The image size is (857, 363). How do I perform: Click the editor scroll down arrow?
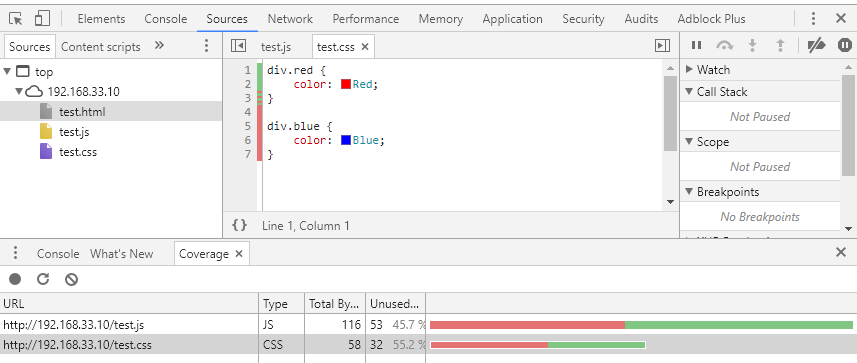point(671,202)
